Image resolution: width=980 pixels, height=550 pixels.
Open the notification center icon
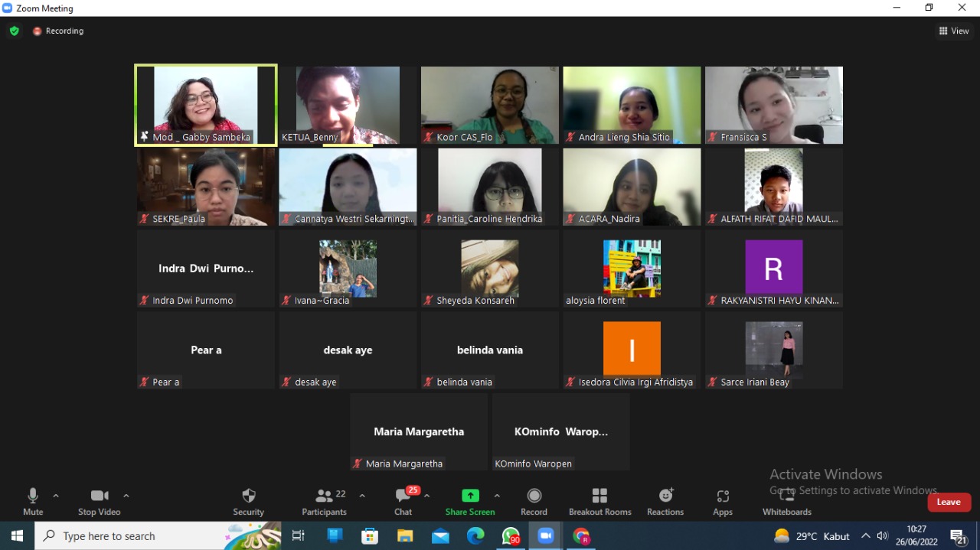[959, 537]
